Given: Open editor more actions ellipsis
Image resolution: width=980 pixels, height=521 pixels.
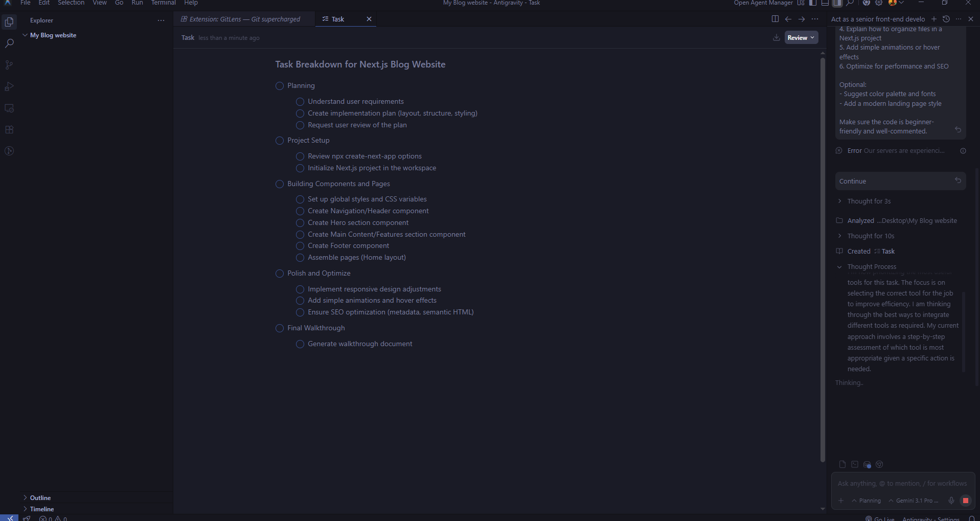Looking at the screenshot, I should [x=815, y=19].
